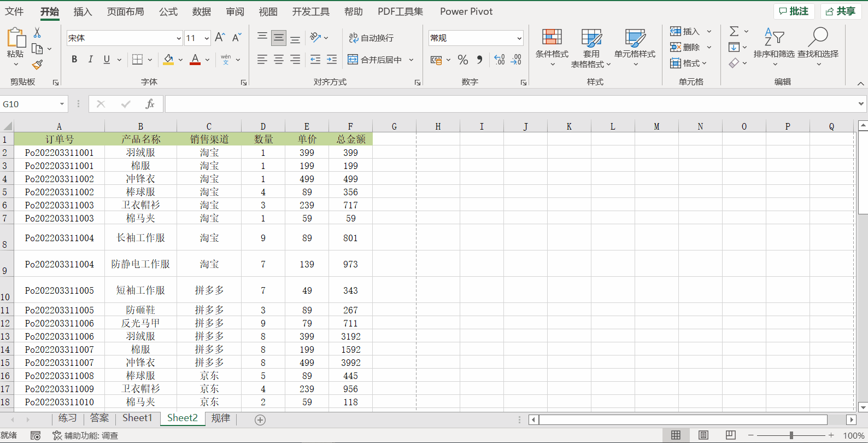Toggle Italic formatting
This screenshot has width=868, height=443.
[90, 60]
